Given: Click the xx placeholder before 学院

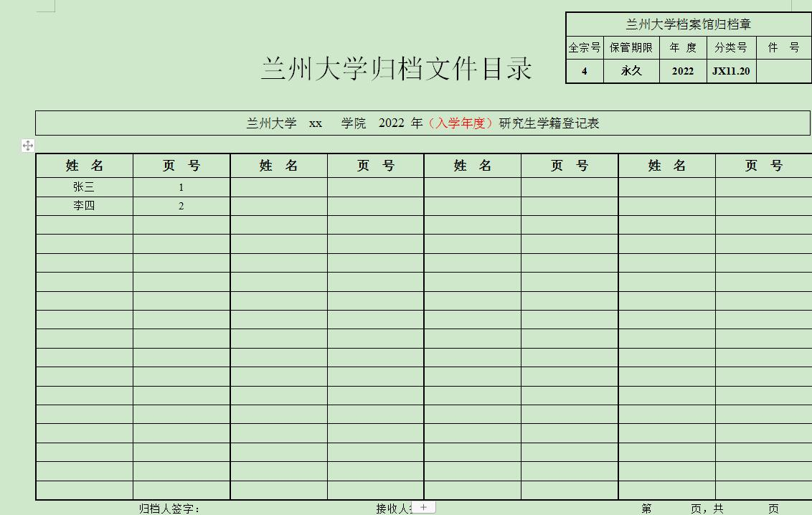Looking at the screenshot, I should [316, 123].
